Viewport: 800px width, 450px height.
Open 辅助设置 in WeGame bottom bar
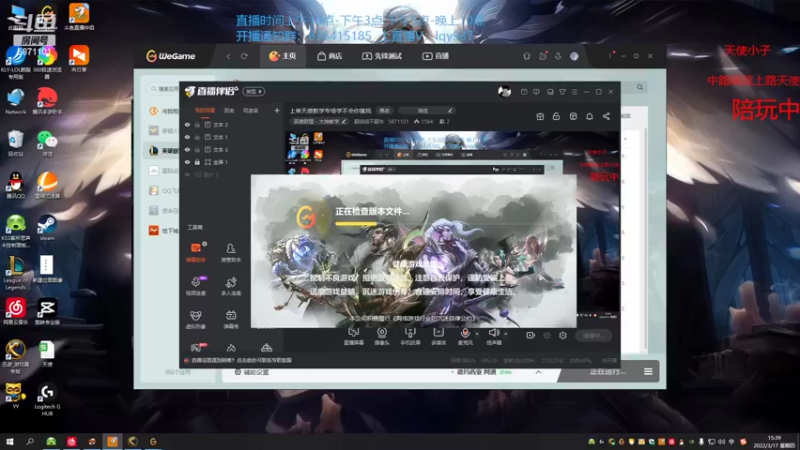252,372
